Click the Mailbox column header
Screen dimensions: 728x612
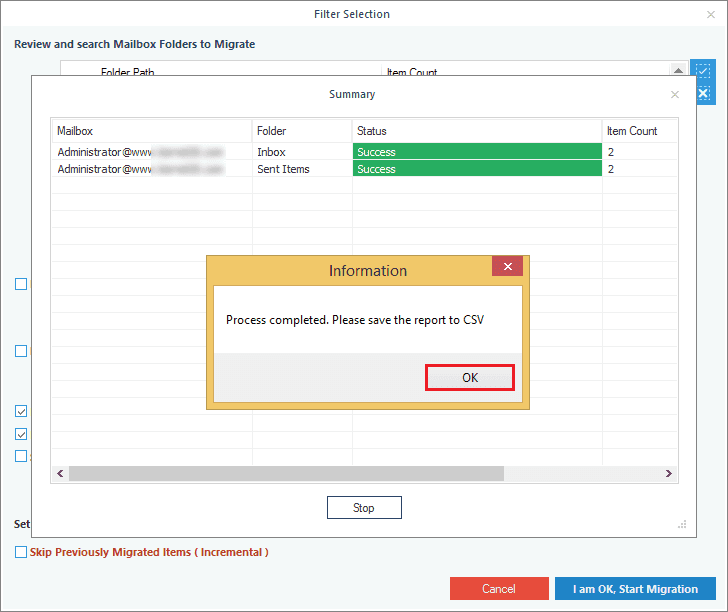[x=150, y=131]
